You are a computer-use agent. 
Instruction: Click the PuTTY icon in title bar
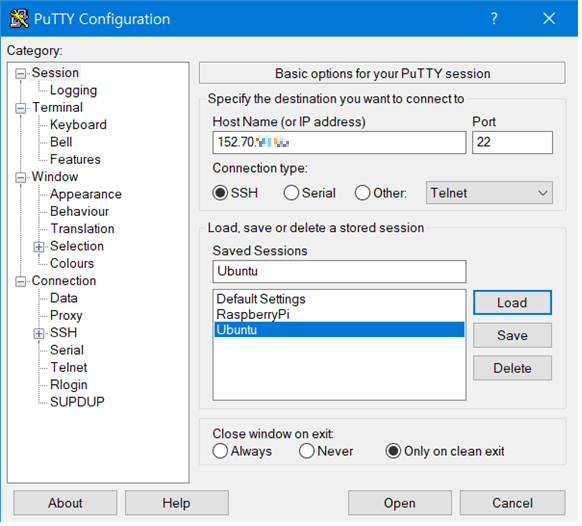tap(19, 19)
